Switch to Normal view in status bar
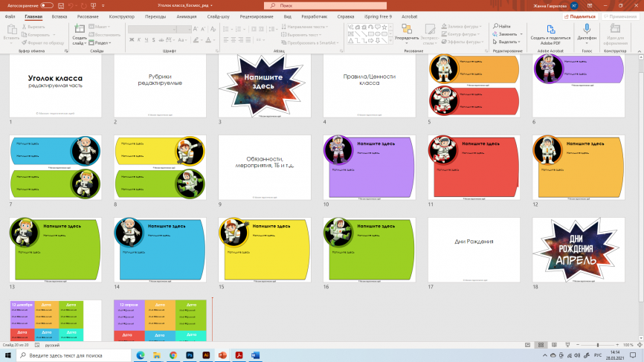 [526, 346]
